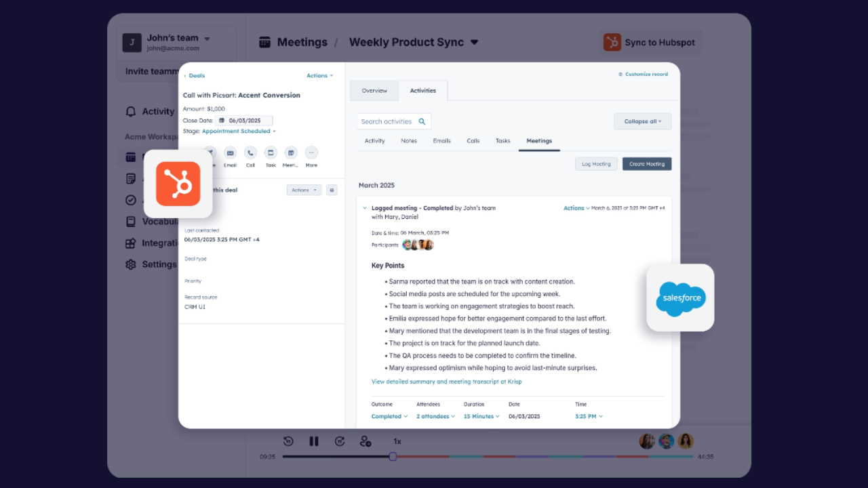This screenshot has width=868, height=488.
Task: Select the Notes activity tab
Action: [409, 141]
